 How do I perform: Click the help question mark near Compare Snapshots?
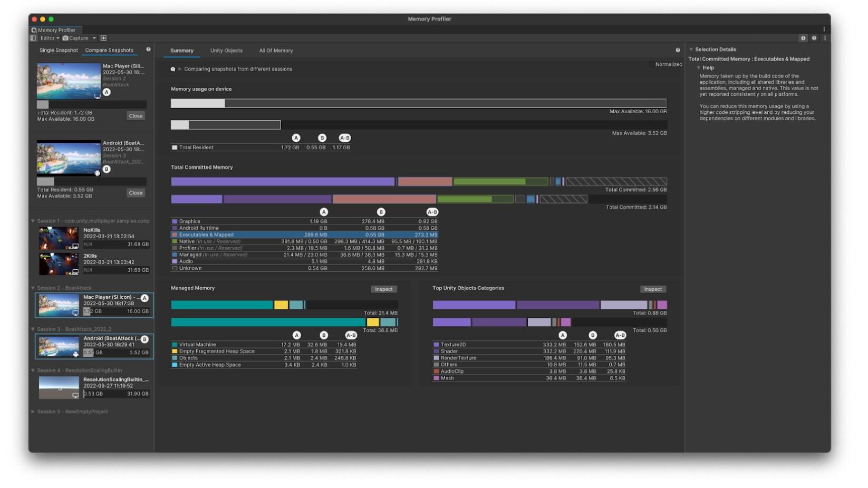(x=148, y=50)
